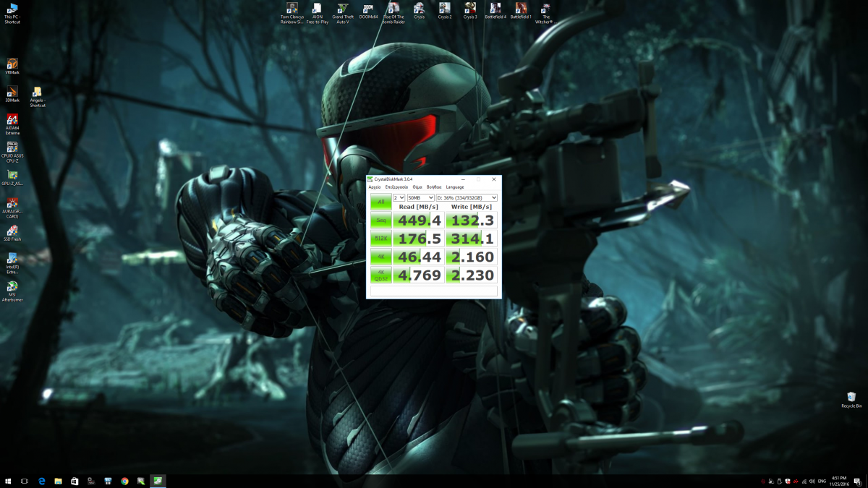Viewport: 868px width, 488px height.
Task: Select the MSI Afterburner desktop icon
Action: click(x=12, y=291)
